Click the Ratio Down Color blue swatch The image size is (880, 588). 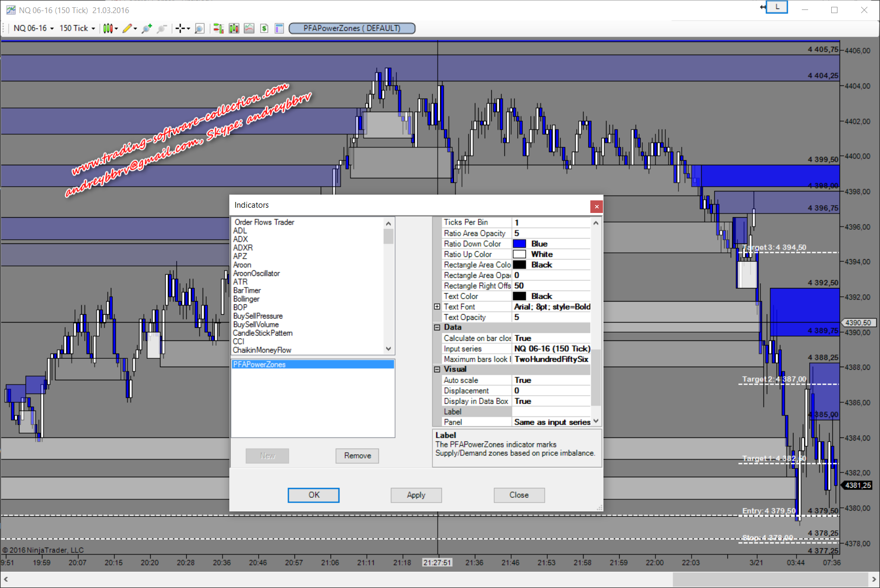tap(519, 244)
